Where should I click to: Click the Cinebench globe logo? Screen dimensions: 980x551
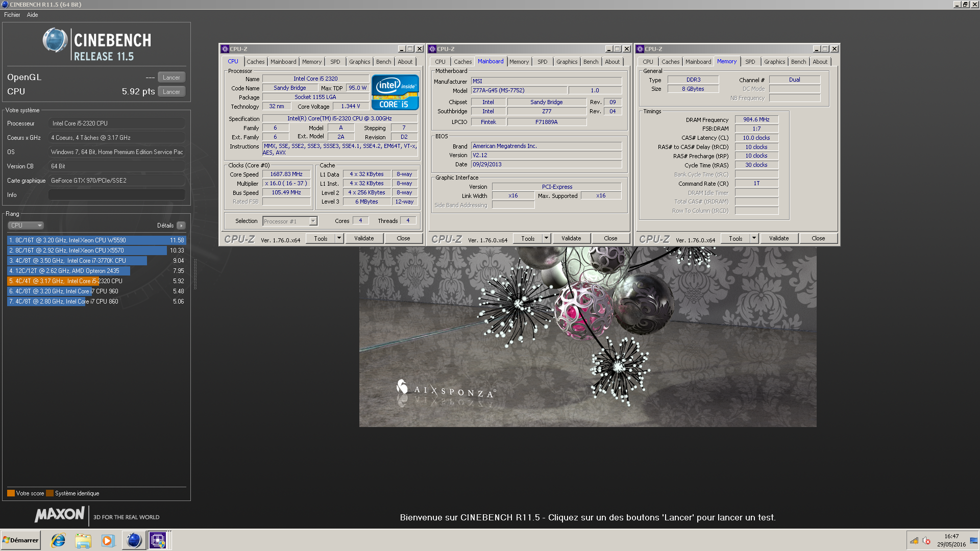coord(55,40)
